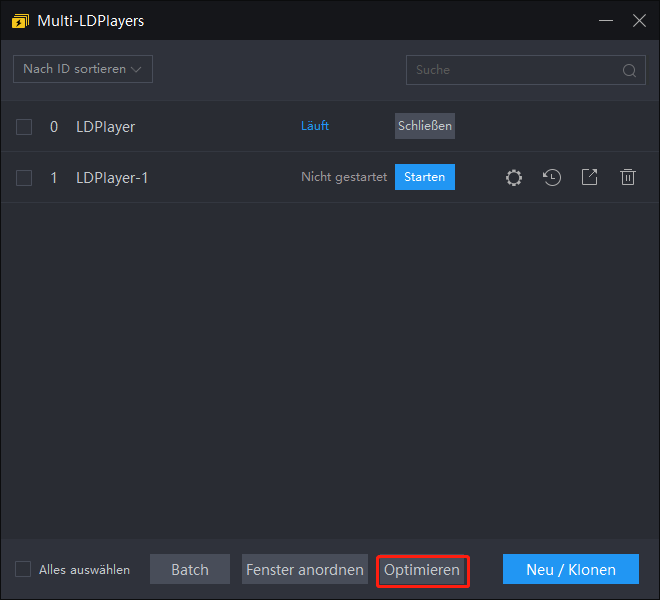Tick checkbox for instance 1 LDPlayer-1
The width and height of the screenshot is (660, 600).
[24, 178]
